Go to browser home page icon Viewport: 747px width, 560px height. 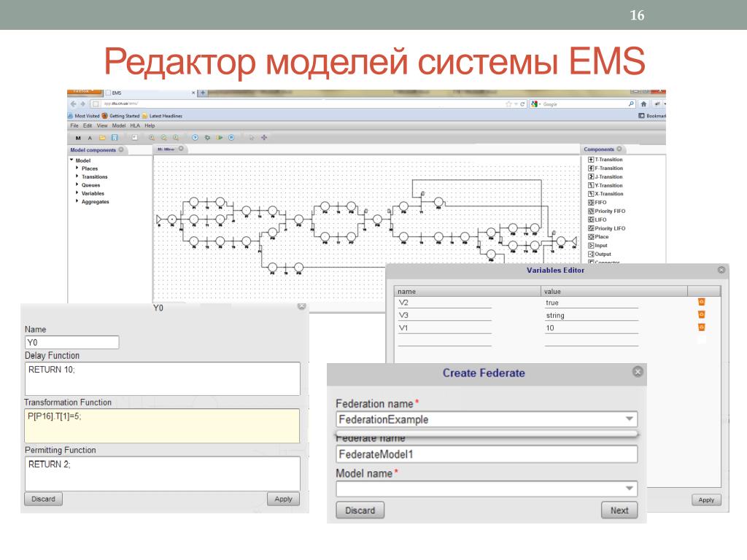[643, 104]
